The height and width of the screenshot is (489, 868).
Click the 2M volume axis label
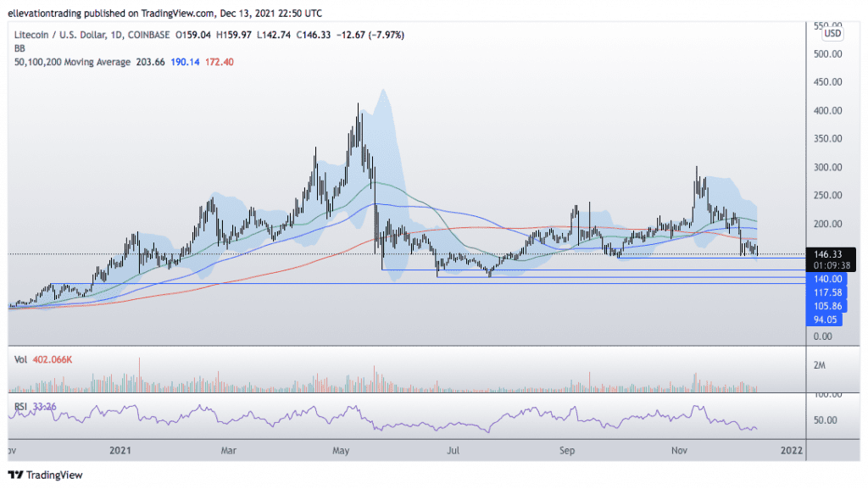[820, 365]
